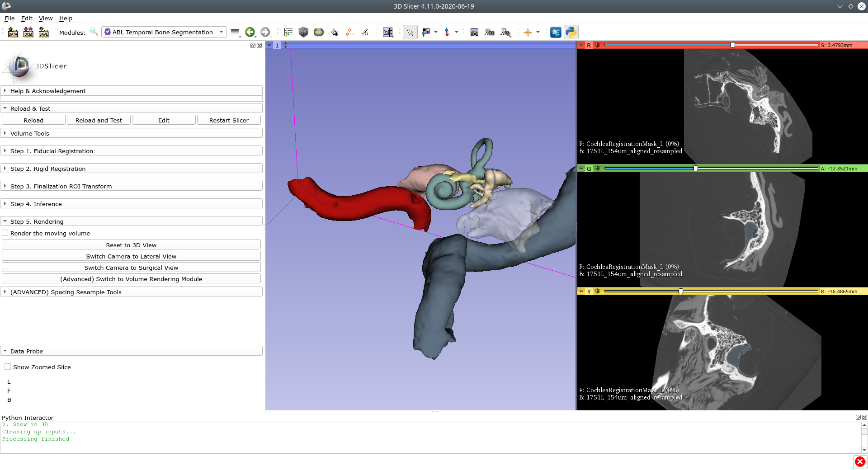
Task: Open the Transforms module icon
Action: [334, 32]
